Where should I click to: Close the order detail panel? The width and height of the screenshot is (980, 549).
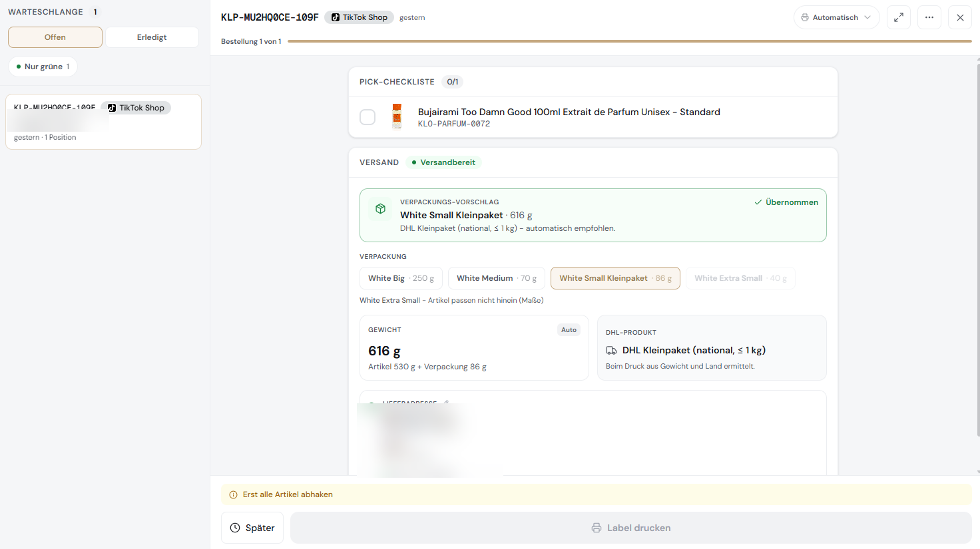point(960,17)
